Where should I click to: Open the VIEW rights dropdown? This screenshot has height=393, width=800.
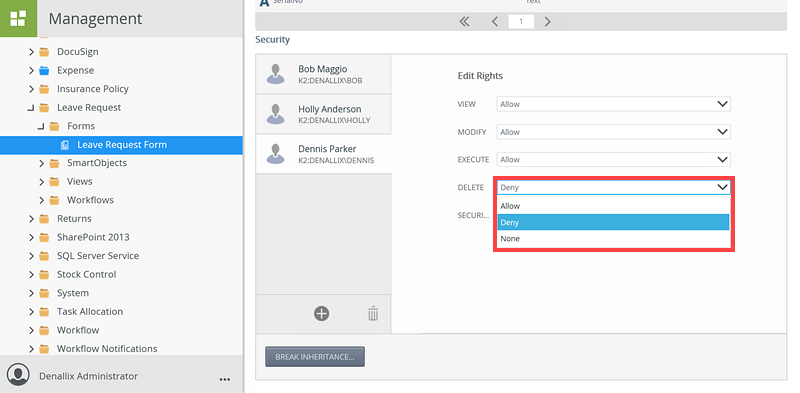pos(613,104)
